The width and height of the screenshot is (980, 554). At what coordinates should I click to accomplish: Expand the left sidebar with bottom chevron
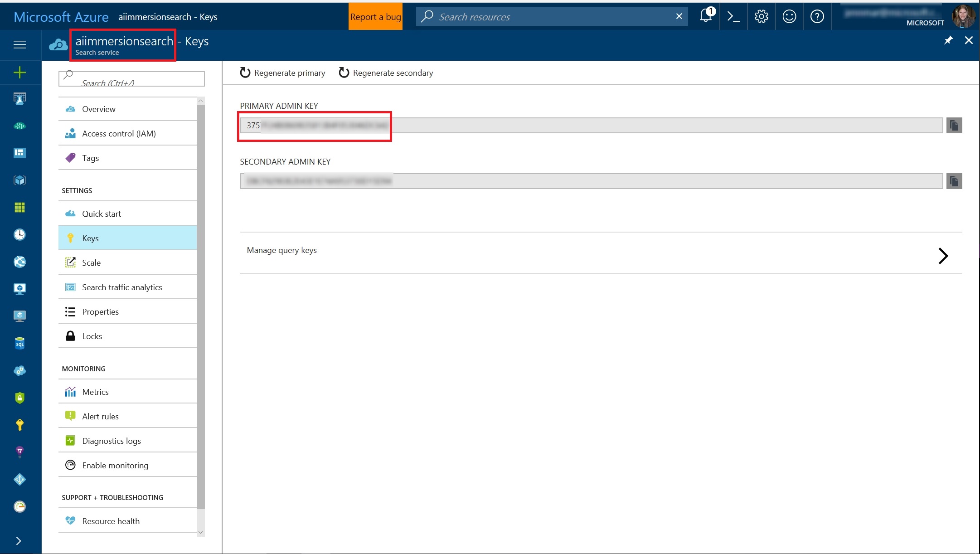(19, 541)
